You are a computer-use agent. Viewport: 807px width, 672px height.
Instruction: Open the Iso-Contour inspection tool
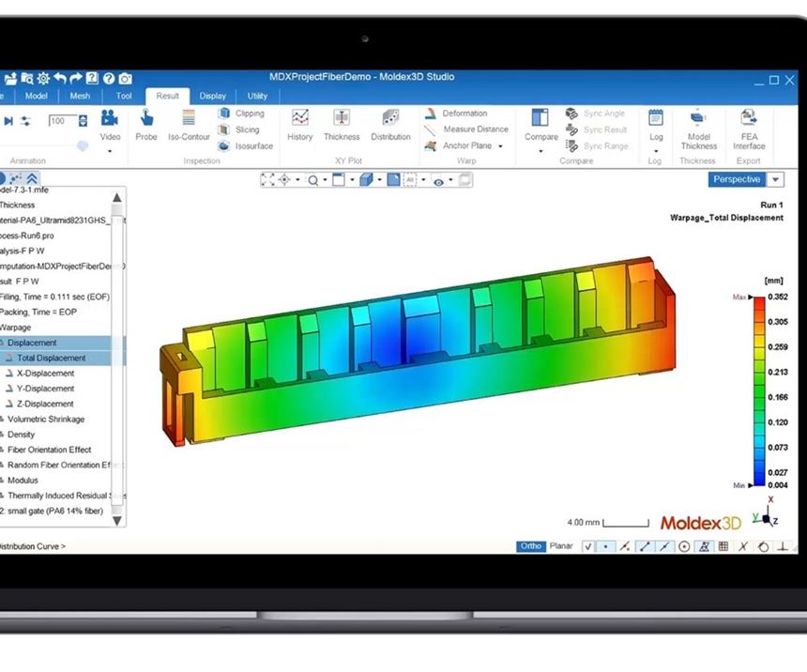189,125
